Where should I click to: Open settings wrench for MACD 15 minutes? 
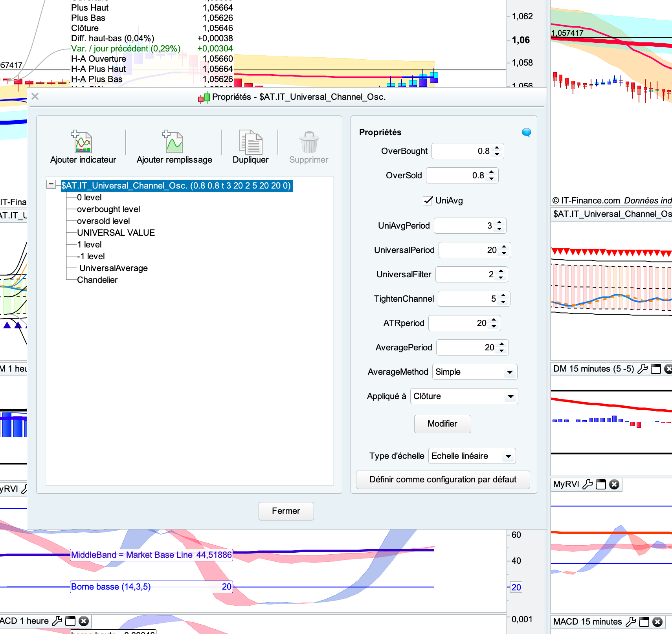point(631,621)
